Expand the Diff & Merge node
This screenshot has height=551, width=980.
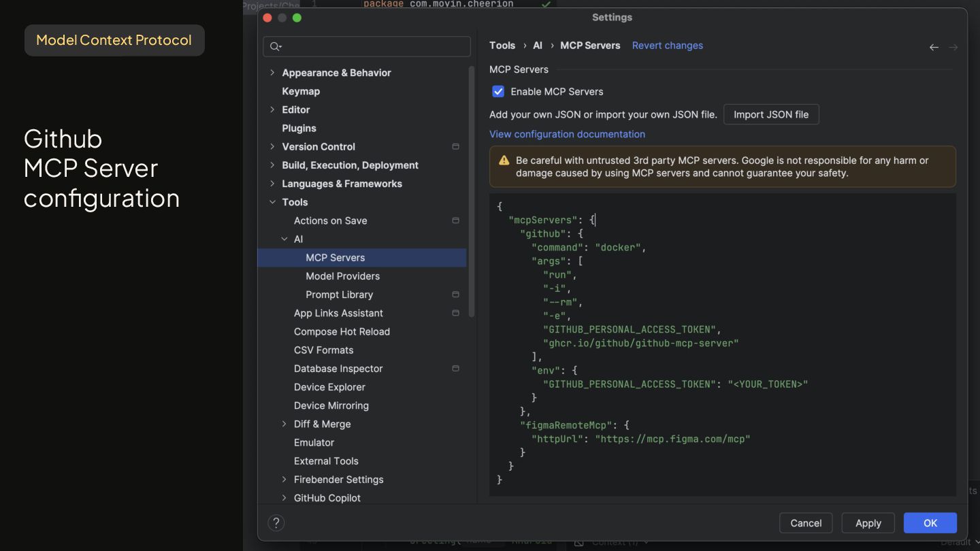click(x=284, y=424)
